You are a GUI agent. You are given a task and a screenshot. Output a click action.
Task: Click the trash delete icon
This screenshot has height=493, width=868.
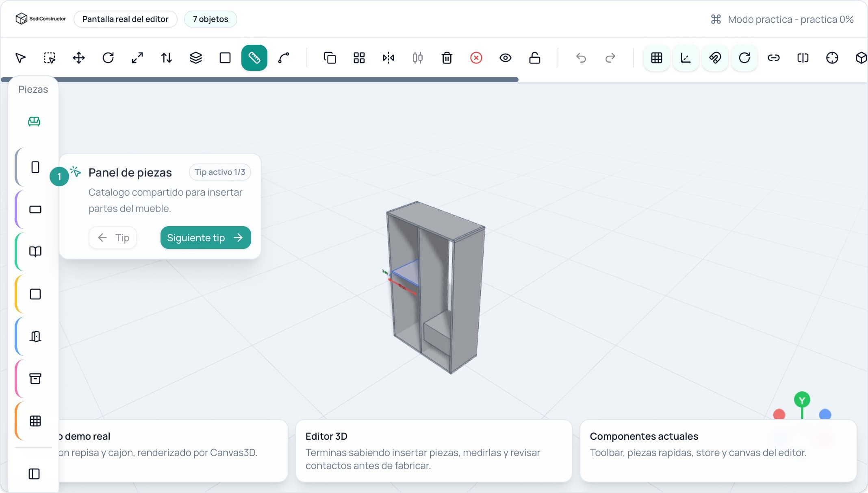[x=447, y=58]
